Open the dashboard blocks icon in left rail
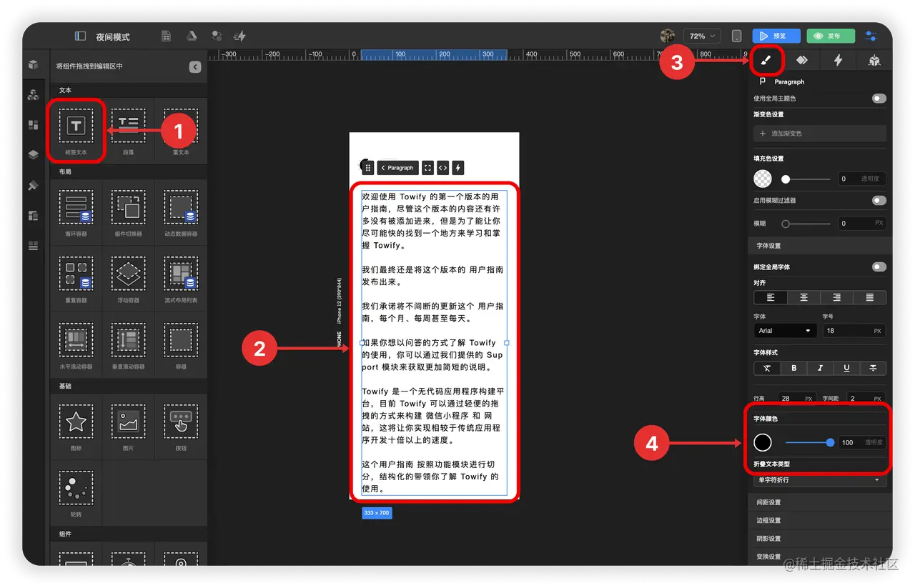This screenshot has height=588, width=915. click(33, 124)
